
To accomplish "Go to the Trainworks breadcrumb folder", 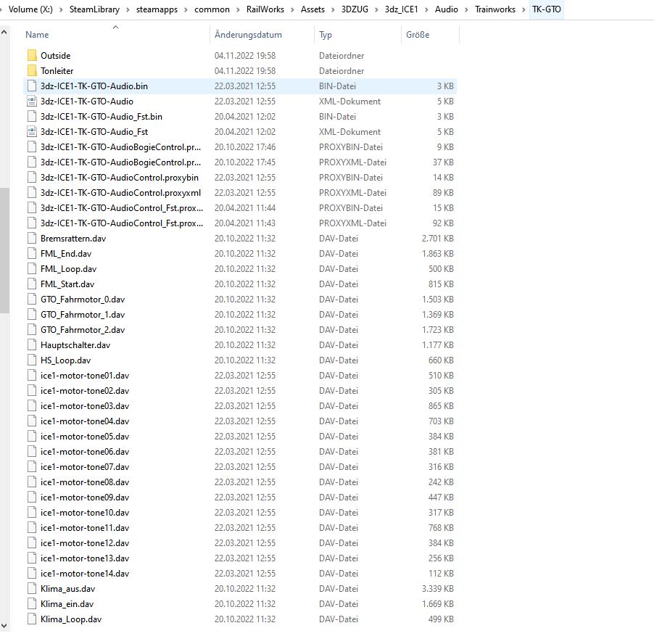I will point(495,9).
